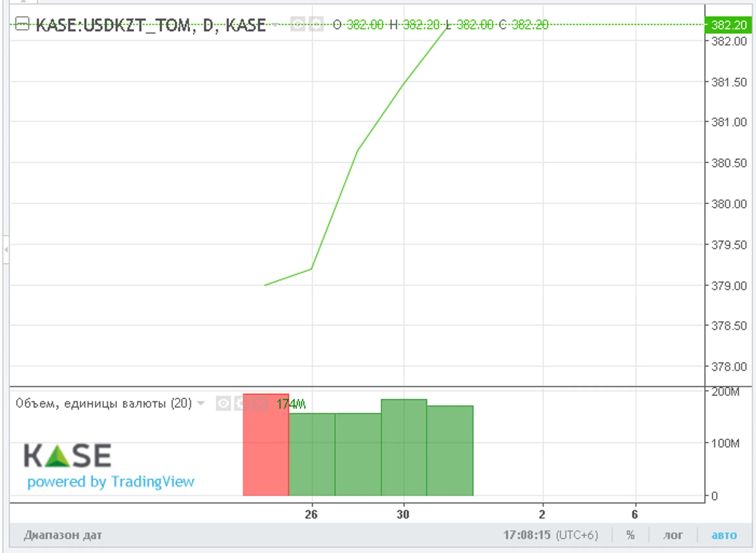756x553 pixels.
Task: Click the date label 30 on the time axis
Action: (x=403, y=514)
